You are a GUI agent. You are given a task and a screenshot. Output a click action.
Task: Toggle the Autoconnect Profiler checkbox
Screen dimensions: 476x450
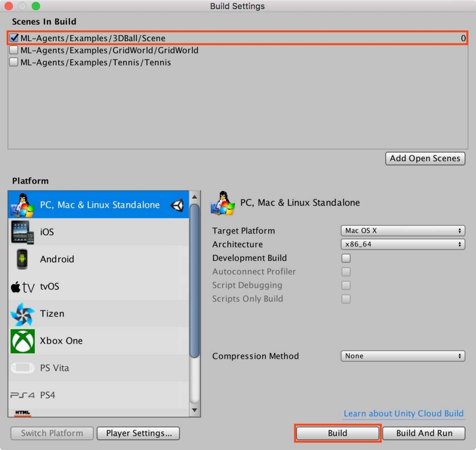346,272
